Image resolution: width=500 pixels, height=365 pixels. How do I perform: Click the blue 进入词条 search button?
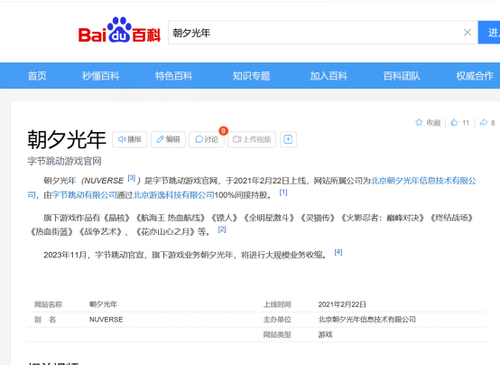coord(489,32)
